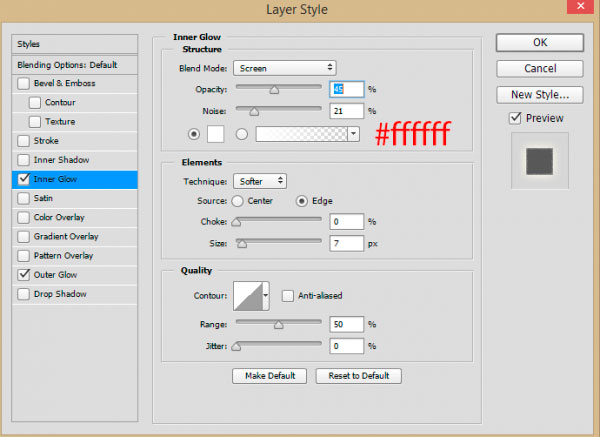Choose Center as glow source
The width and height of the screenshot is (600, 437).
237,201
